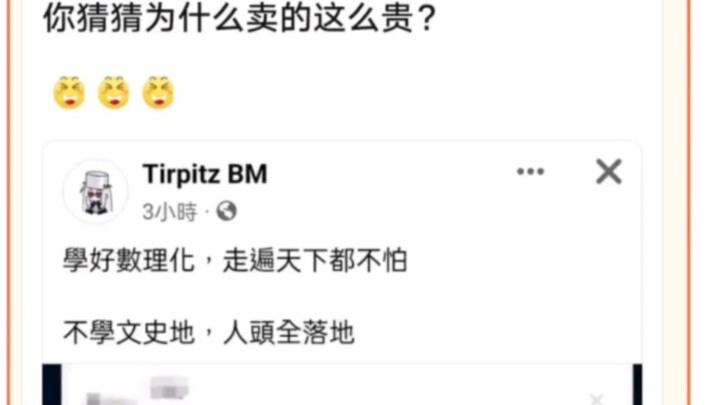
Task: Open the Tirpitz BM name link
Action: [x=205, y=174]
